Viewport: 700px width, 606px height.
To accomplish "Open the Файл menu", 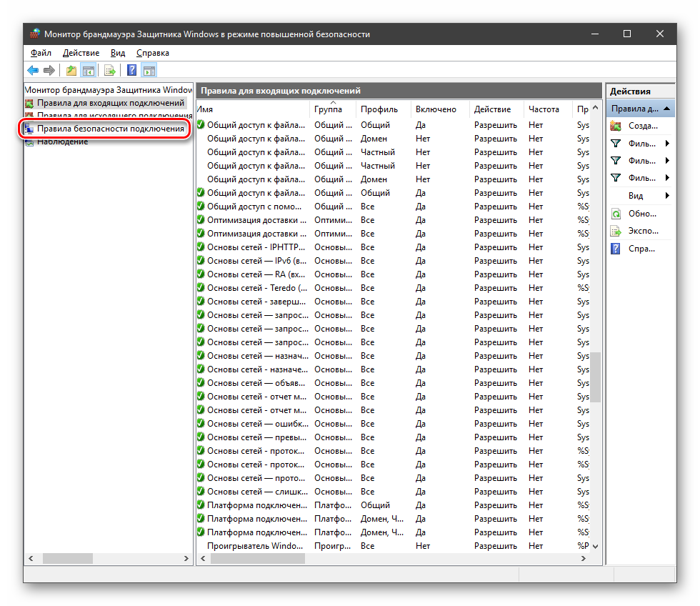I will tap(41, 53).
